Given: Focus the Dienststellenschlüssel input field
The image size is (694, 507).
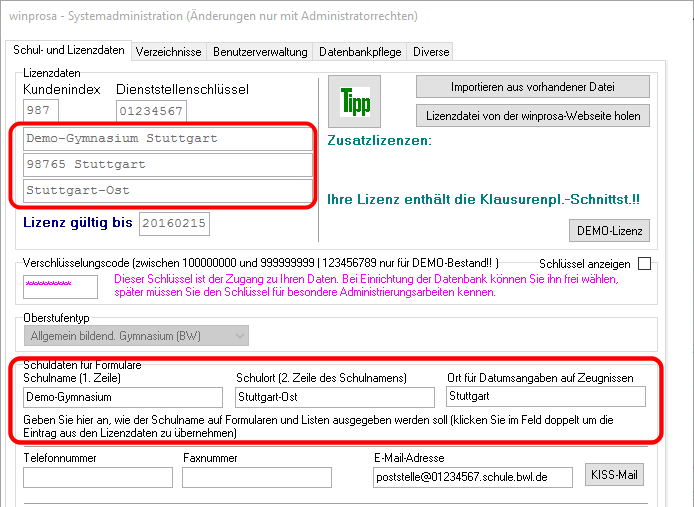Looking at the screenshot, I should (151, 110).
